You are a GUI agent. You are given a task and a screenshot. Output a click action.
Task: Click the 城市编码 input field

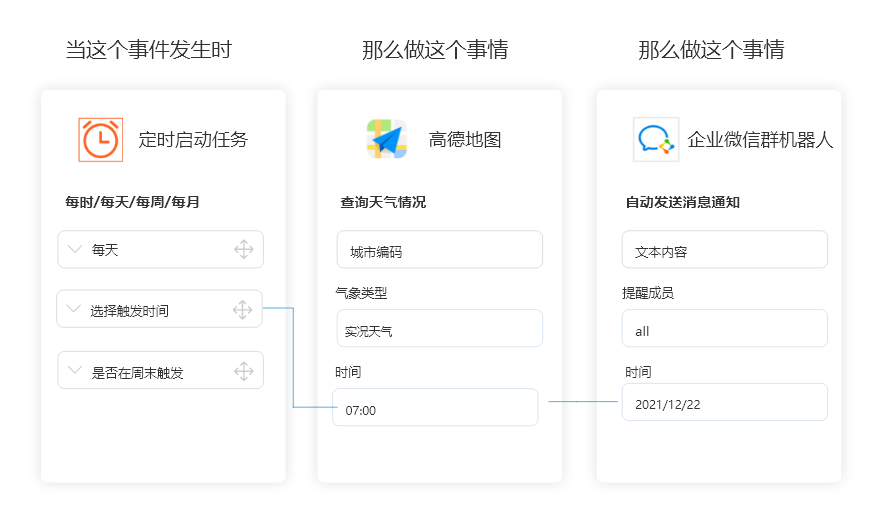440,249
